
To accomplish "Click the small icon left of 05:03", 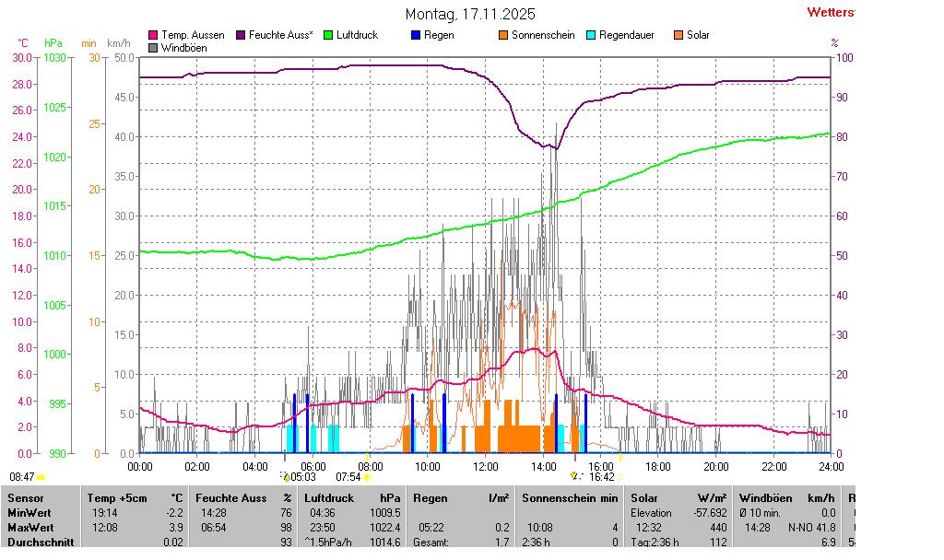I will pyautogui.click(x=285, y=477).
